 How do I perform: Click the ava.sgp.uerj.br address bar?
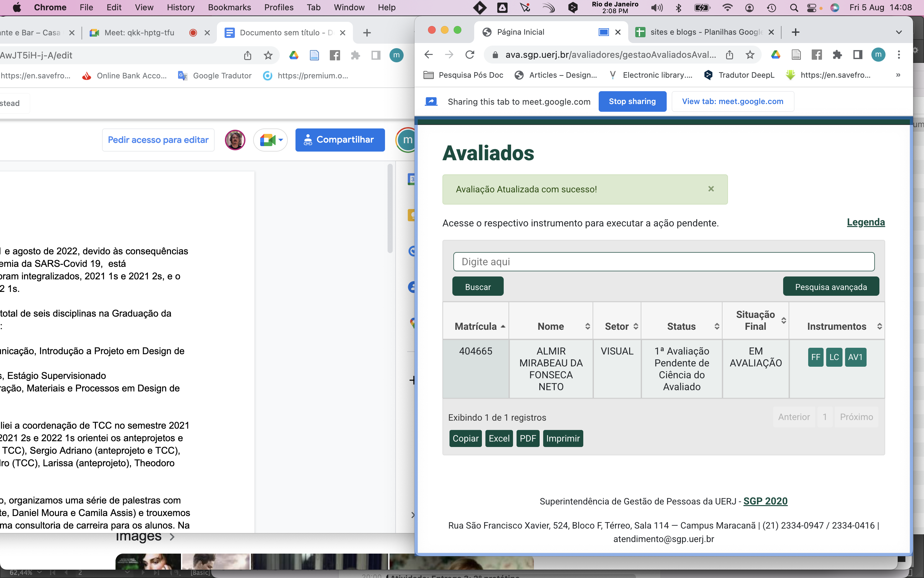click(x=611, y=55)
